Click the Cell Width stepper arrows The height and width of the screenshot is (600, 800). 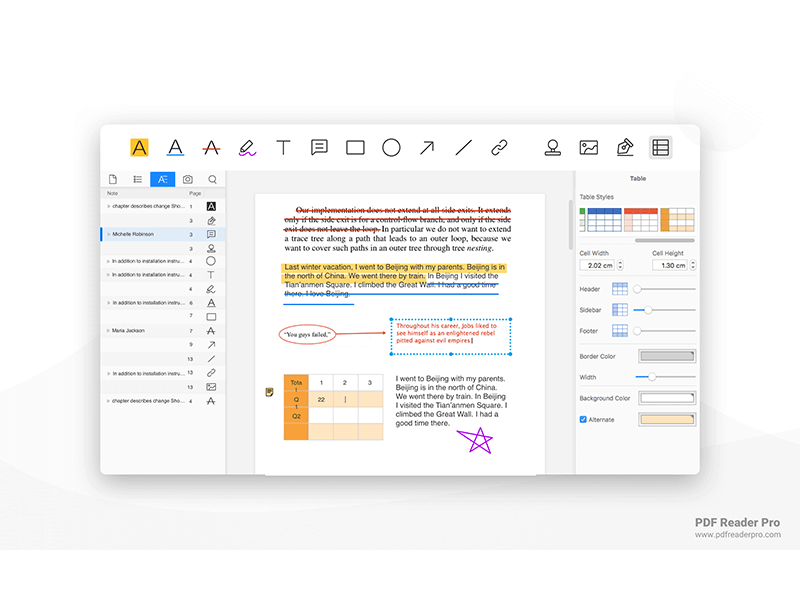tap(620, 265)
